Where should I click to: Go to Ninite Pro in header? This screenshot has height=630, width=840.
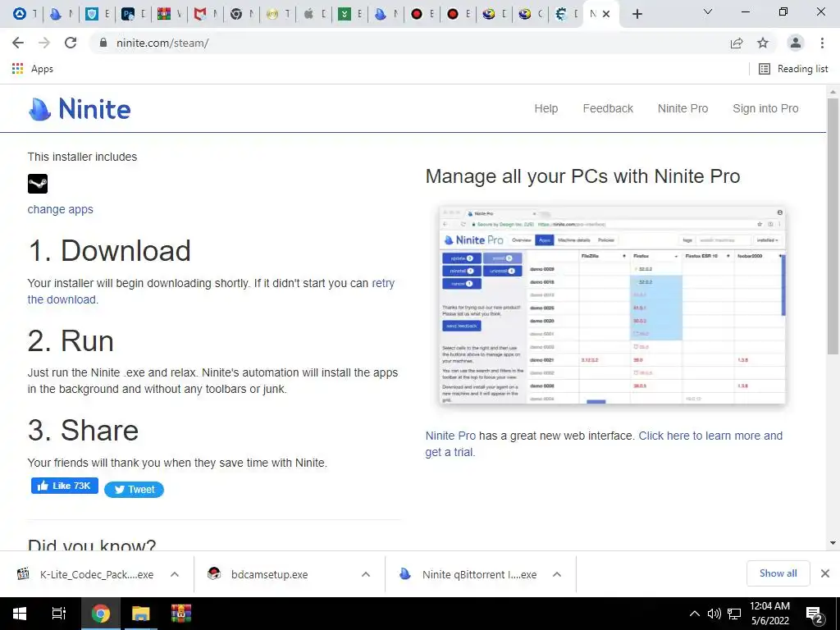pos(683,108)
